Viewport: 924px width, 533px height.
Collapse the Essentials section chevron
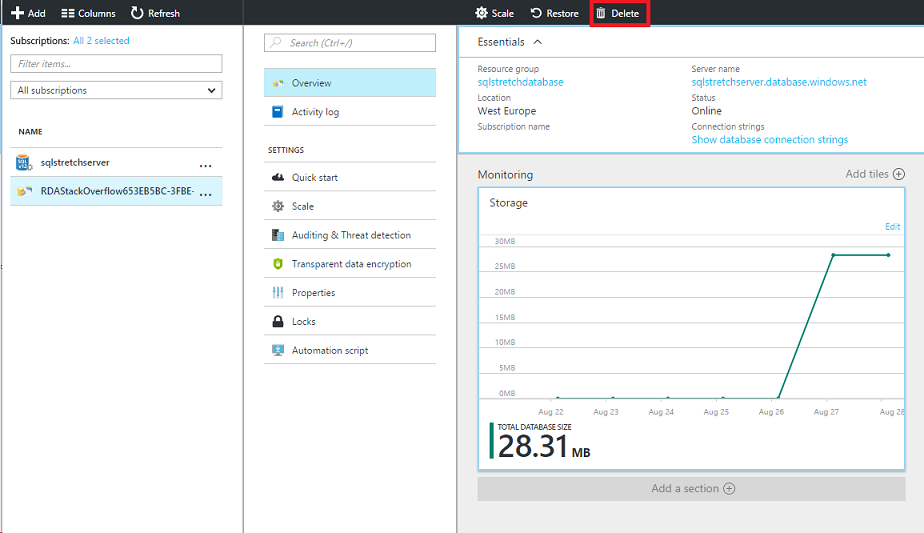pos(538,42)
